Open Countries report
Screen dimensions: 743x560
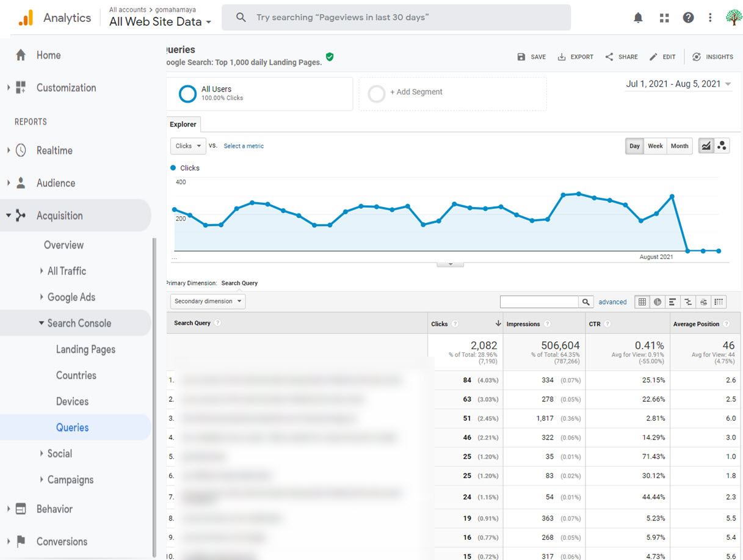tap(76, 376)
